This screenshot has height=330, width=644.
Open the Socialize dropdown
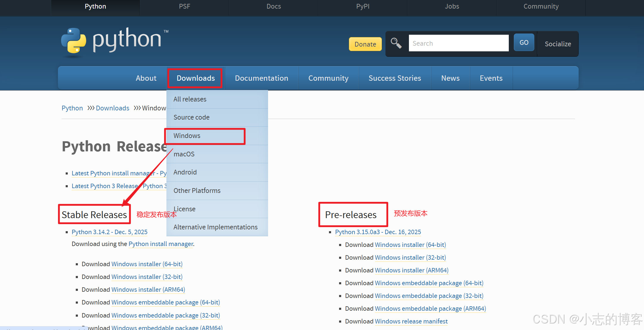(558, 44)
